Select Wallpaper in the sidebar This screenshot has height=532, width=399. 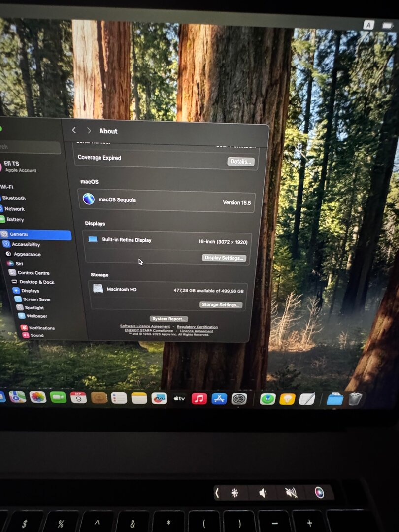tap(33, 316)
